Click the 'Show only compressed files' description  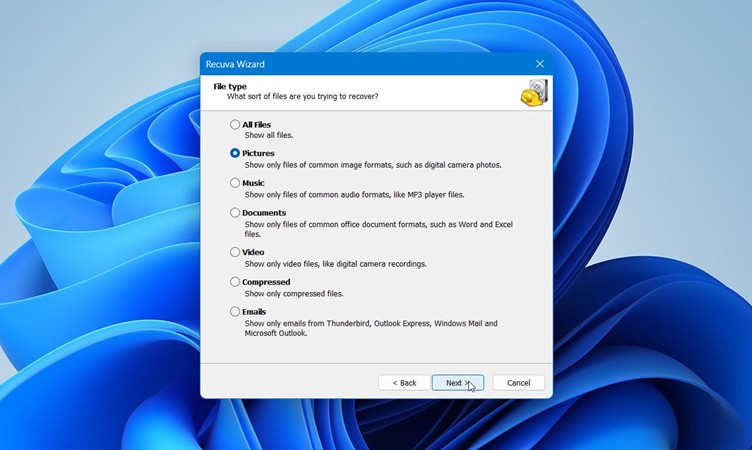coord(294,294)
